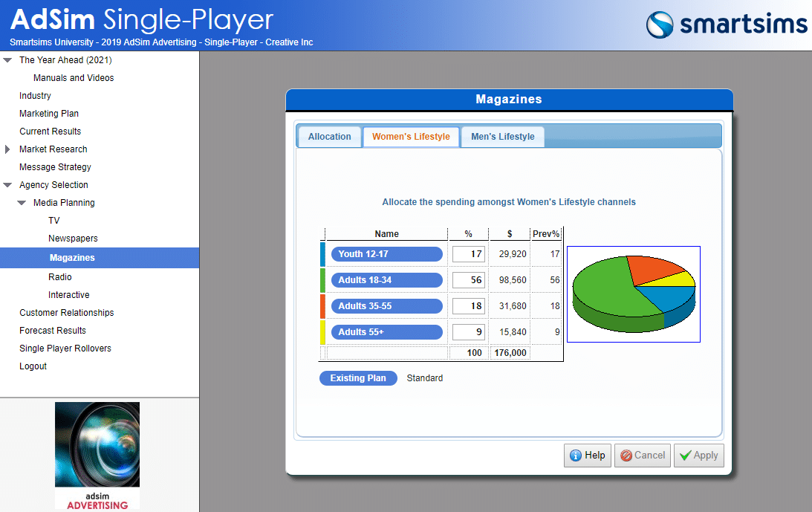Go to Forecast Results page
Screen dimensions: 812x512
53,331
